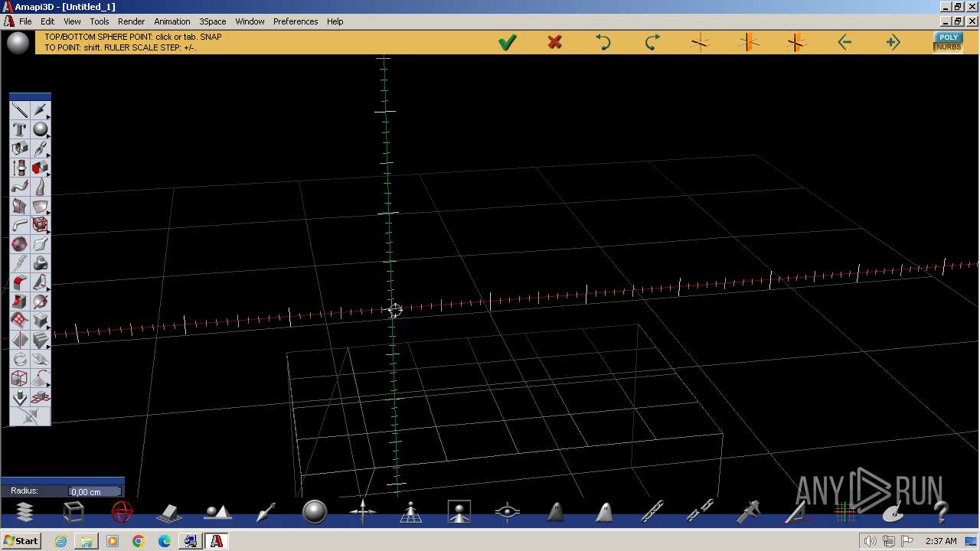Confirm the sphere with the green checkmark
The height and width of the screenshot is (551, 980).
(507, 43)
